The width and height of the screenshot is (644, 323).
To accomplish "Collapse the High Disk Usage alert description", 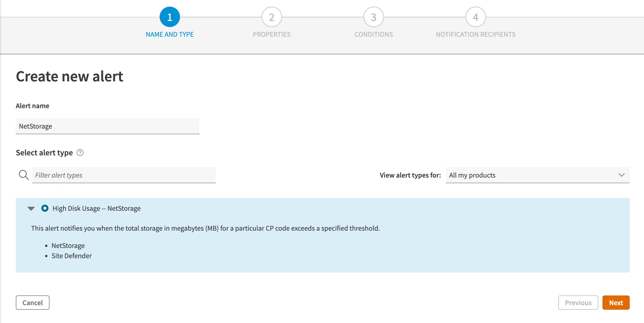I will point(31,208).
